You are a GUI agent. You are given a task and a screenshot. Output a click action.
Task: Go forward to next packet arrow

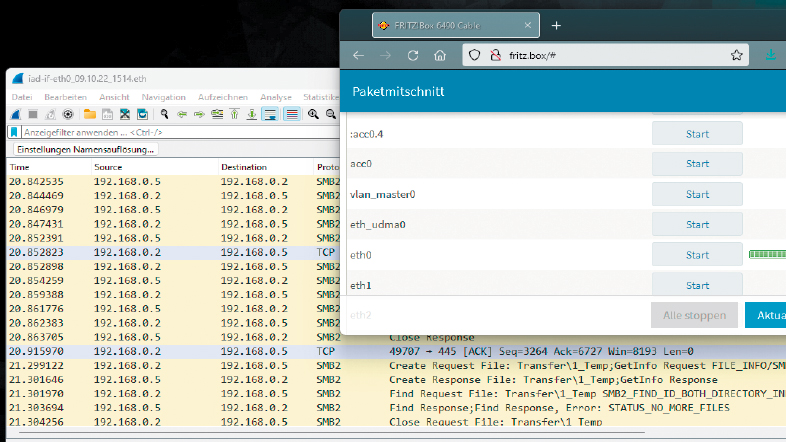coord(199,115)
